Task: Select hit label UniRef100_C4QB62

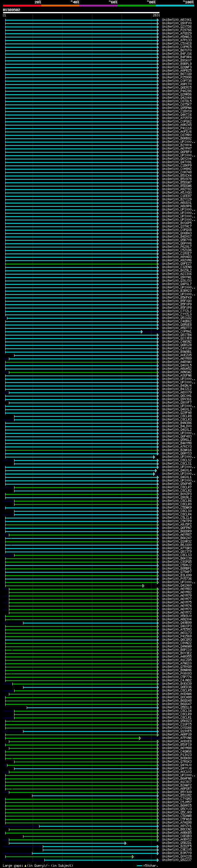Action: tap(177, 321)
